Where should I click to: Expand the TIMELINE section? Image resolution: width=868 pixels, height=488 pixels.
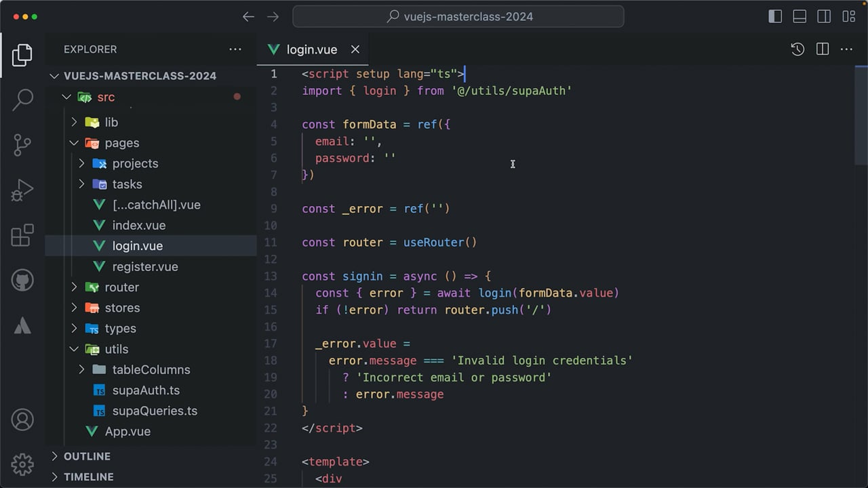(x=151, y=477)
